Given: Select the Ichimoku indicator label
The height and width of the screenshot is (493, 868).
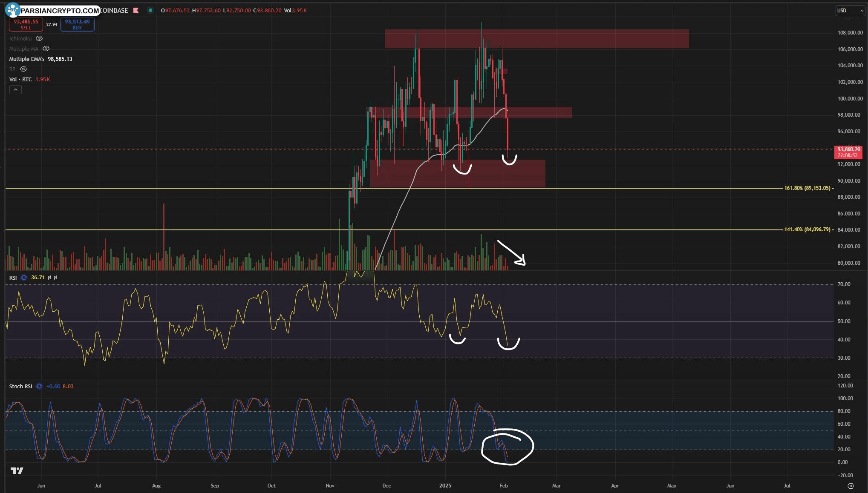Looking at the screenshot, I should click(x=20, y=38).
